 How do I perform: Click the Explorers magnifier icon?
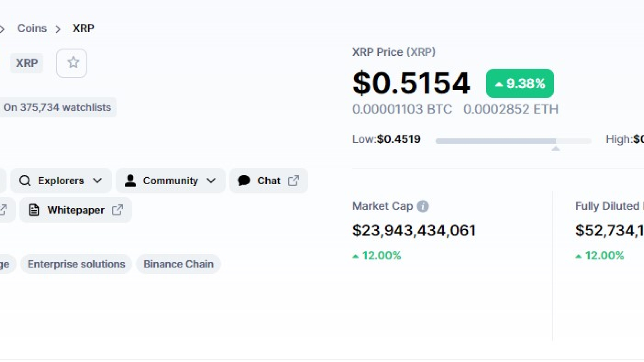(x=25, y=181)
